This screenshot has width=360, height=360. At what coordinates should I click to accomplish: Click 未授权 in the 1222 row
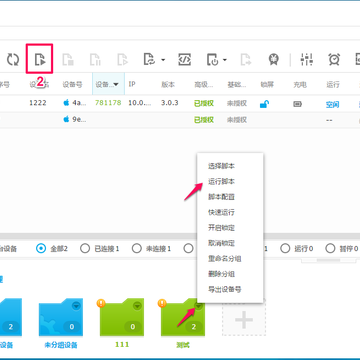point(237,103)
